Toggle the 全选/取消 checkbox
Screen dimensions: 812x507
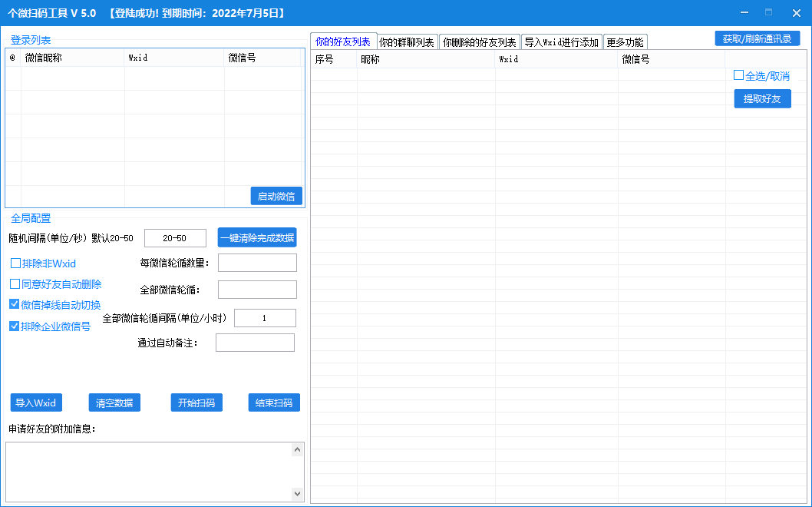[x=738, y=75]
